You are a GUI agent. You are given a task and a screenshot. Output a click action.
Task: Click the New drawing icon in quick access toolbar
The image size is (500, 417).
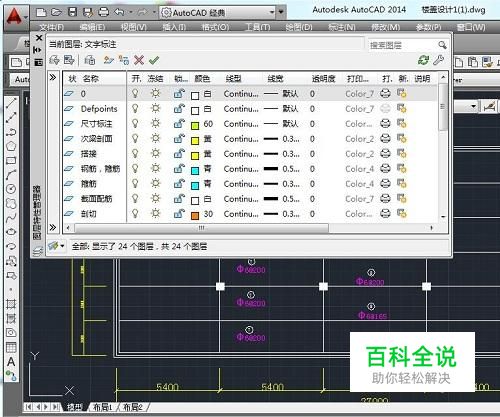41,13
